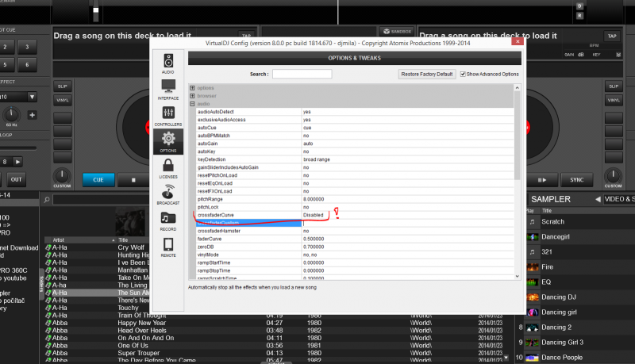Select the Options gear section
This screenshot has height=364, width=635.
[168, 141]
